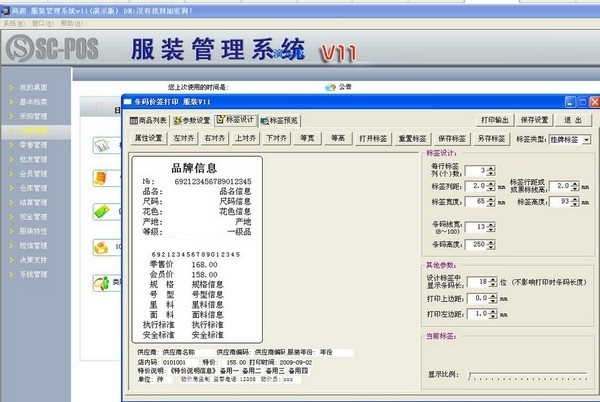The image size is (600, 402).
Task: Adjust the 标签高度 stepper arrows
Action: tap(575, 202)
